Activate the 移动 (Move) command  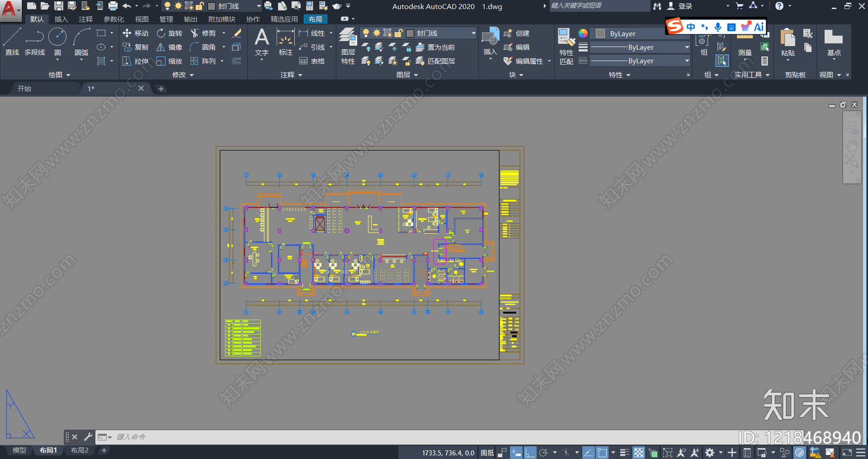(x=136, y=33)
